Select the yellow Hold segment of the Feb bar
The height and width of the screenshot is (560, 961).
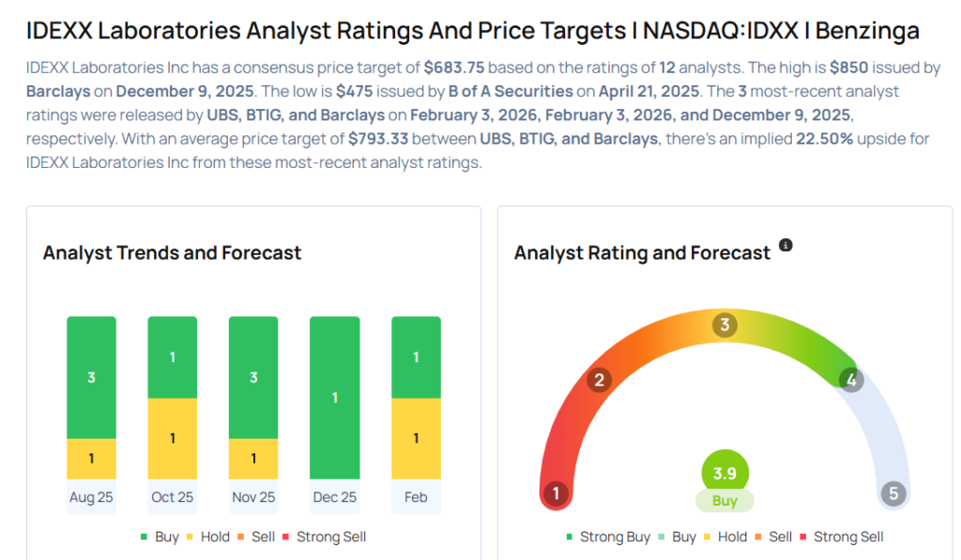(416, 438)
